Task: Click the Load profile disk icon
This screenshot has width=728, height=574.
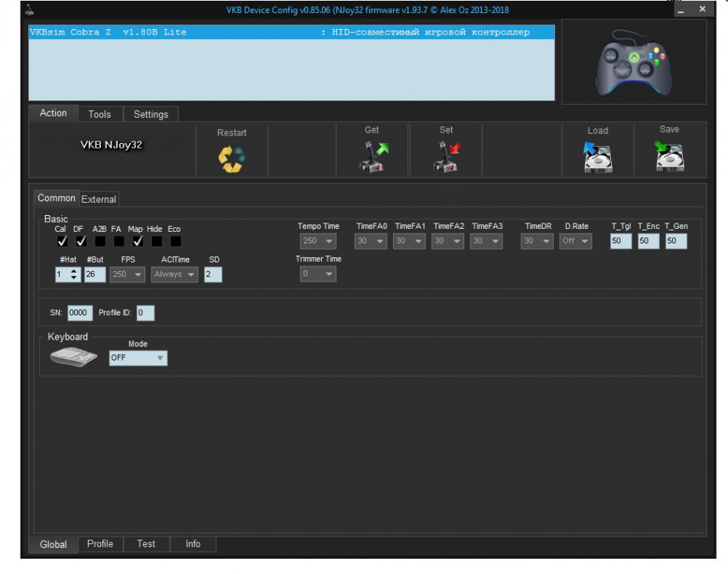Action: pyautogui.click(x=597, y=158)
